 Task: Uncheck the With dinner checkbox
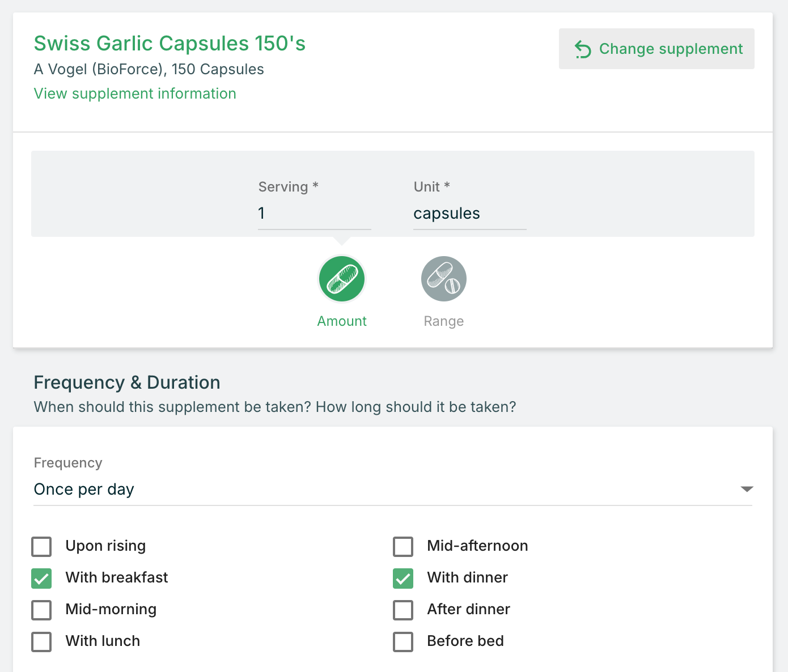tap(403, 579)
